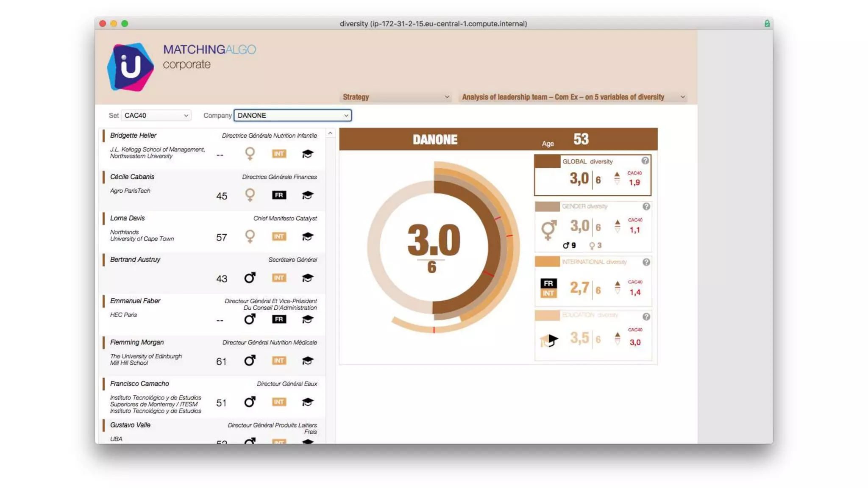Open Gender diversity help icon
The height and width of the screenshot is (488, 868).
(x=646, y=206)
